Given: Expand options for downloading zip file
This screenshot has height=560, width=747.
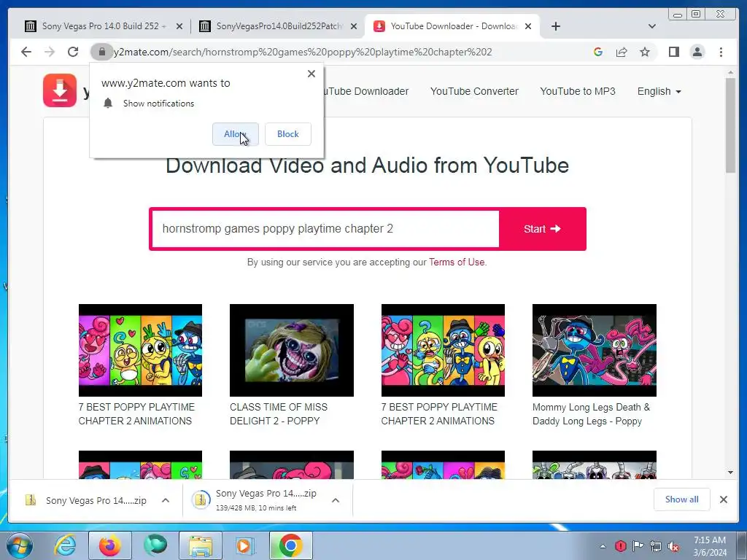Looking at the screenshot, I should (x=336, y=500).
